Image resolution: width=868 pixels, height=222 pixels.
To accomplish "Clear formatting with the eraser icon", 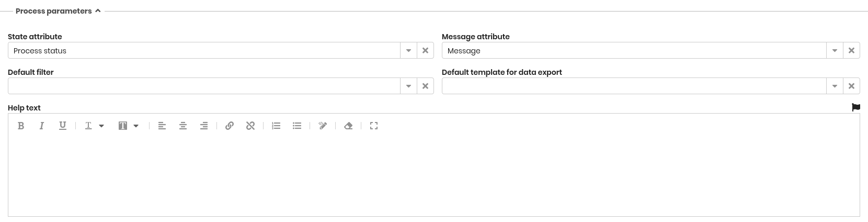I will [348, 126].
